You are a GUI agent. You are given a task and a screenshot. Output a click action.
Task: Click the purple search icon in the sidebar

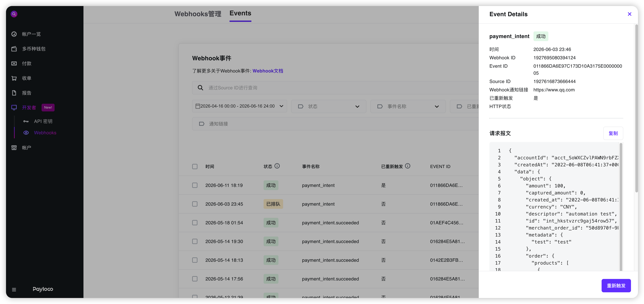14,14
